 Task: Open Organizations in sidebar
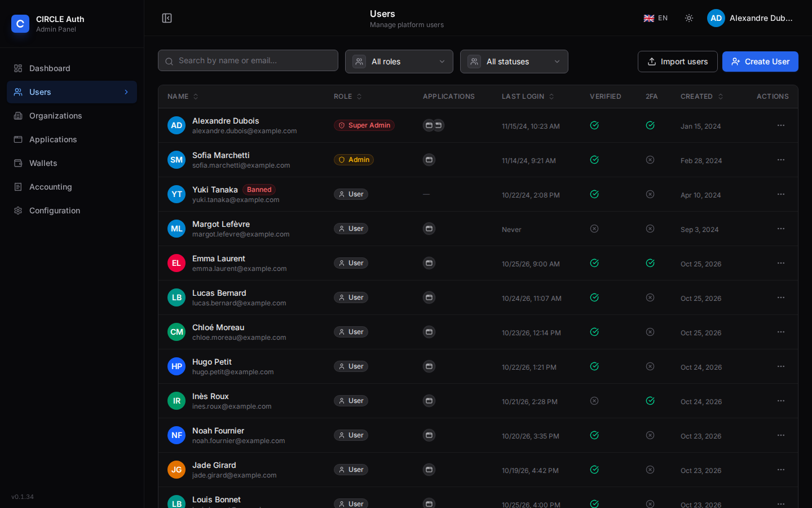(x=72, y=116)
